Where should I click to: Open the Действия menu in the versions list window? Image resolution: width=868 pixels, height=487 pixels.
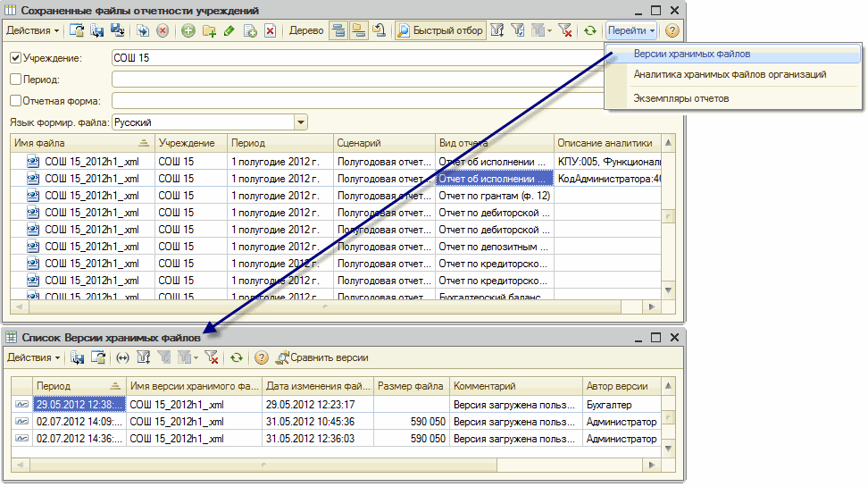(x=35, y=357)
